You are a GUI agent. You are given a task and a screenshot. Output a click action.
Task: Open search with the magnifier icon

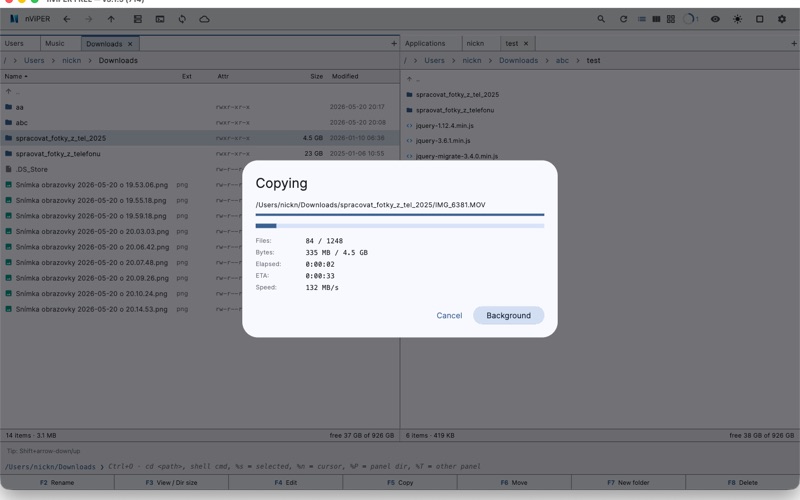tap(601, 19)
